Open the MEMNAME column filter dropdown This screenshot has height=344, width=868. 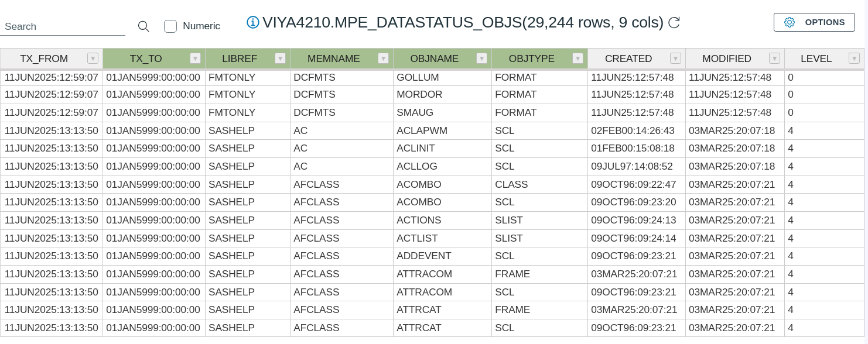coord(384,59)
